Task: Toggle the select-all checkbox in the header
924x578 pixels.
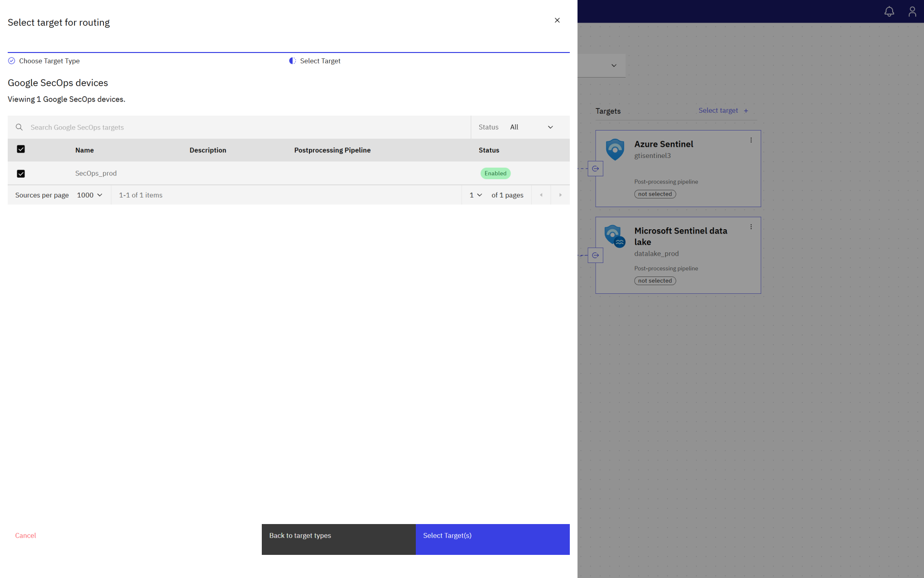Action: (21, 149)
